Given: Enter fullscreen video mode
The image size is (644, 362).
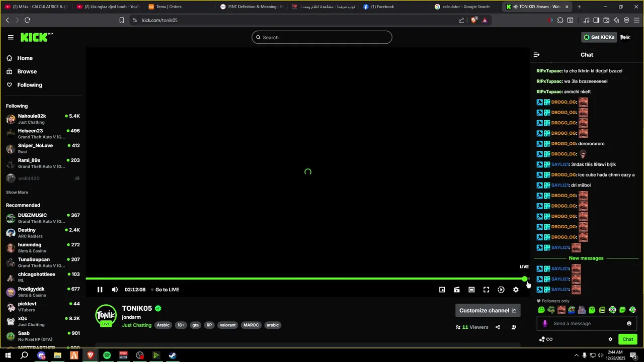Looking at the screenshot, I should coord(486,290).
